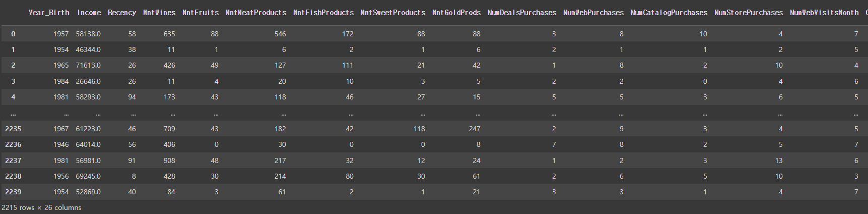
Task: Select the MntFruits column header
Action: pos(201,13)
